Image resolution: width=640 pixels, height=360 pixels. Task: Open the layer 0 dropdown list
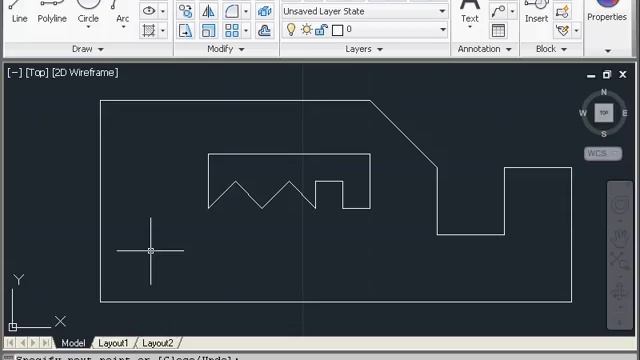(443, 29)
